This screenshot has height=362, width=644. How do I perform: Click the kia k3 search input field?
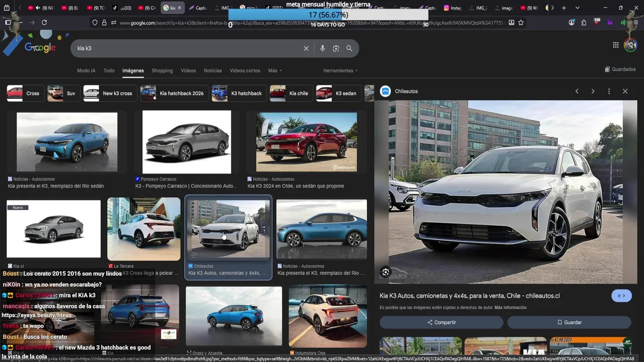click(186, 48)
